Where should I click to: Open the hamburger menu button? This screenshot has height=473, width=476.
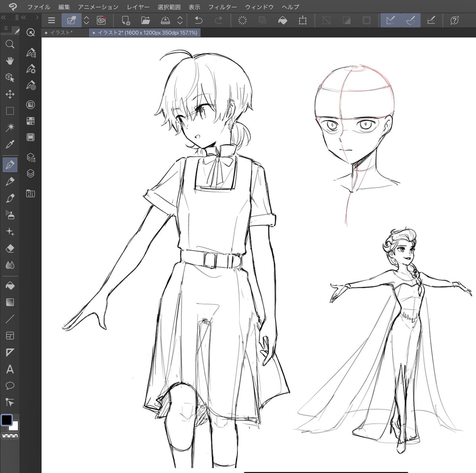click(51, 20)
